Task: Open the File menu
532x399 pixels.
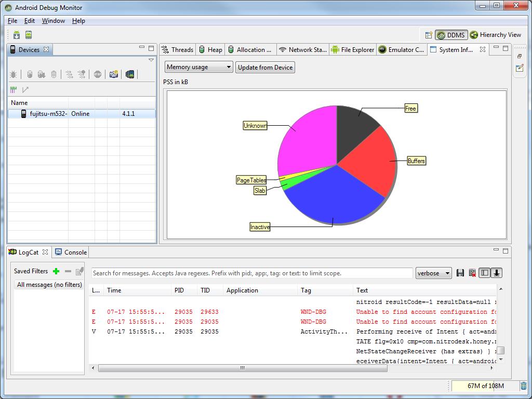Action: 12,21
